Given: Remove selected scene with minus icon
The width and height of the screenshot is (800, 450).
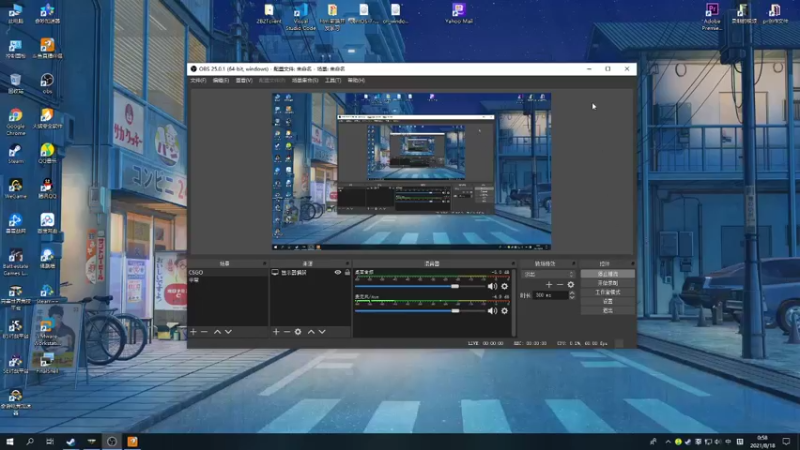Looking at the screenshot, I should click(204, 332).
